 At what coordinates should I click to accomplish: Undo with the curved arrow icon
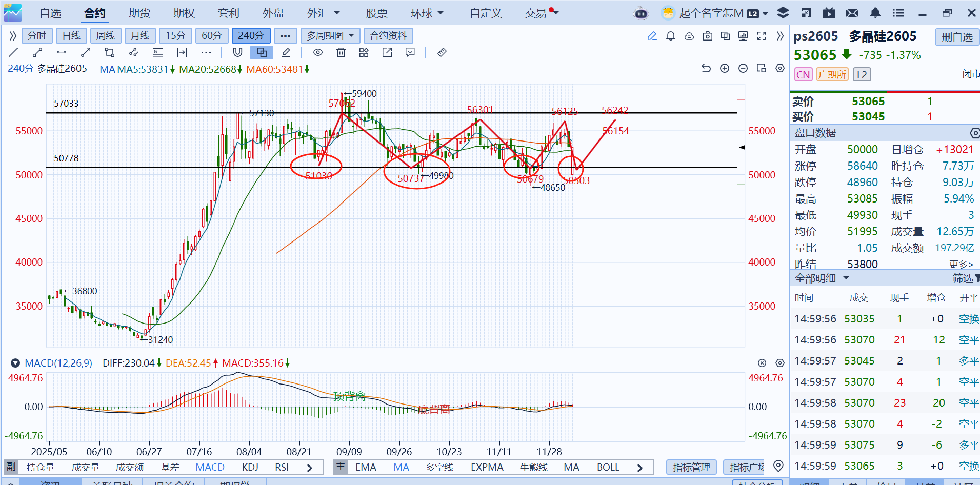[706, 68]
